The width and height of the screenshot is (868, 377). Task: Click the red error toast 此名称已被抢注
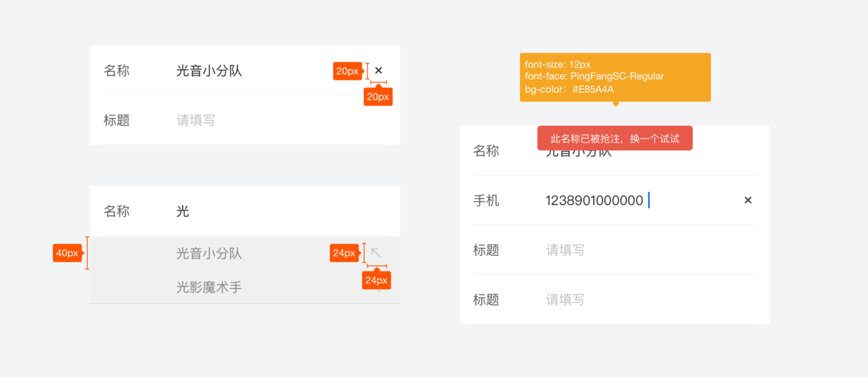[615, 138]
